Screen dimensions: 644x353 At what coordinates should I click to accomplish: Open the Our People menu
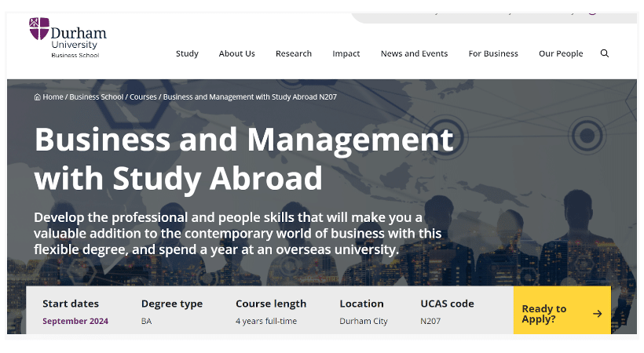point(561,54)
